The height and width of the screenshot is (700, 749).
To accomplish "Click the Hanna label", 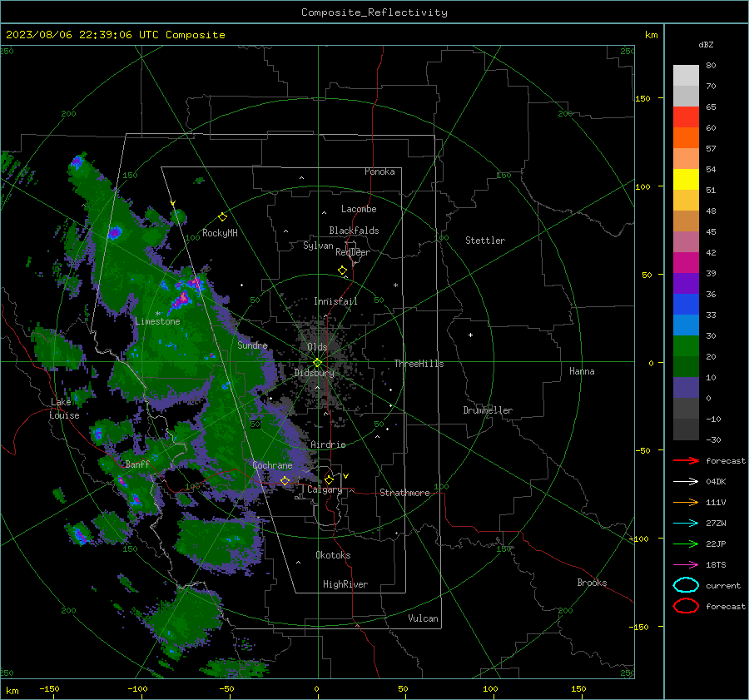I will point(582,371).
